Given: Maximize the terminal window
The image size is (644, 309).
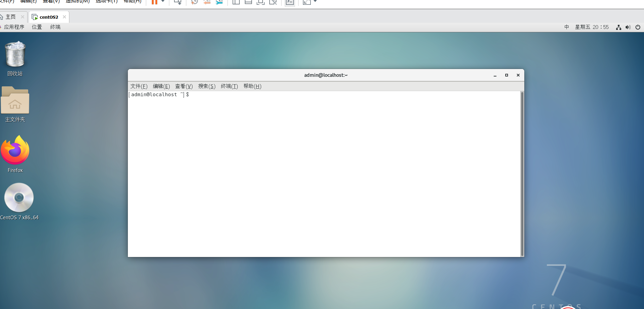Looking at the screenshot, I should [x=507, y=75].
